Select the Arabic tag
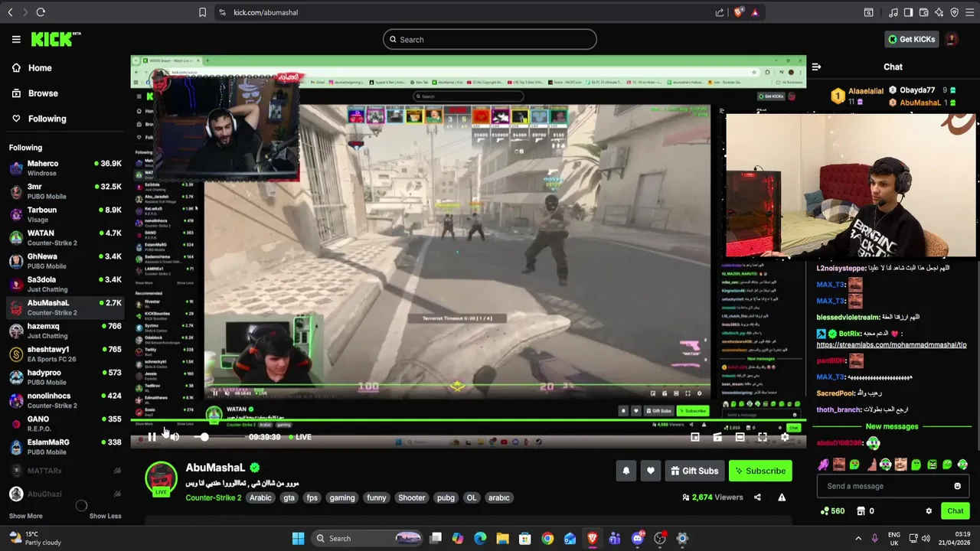Screen dimensions: 980x551 [x=260, y=497]
